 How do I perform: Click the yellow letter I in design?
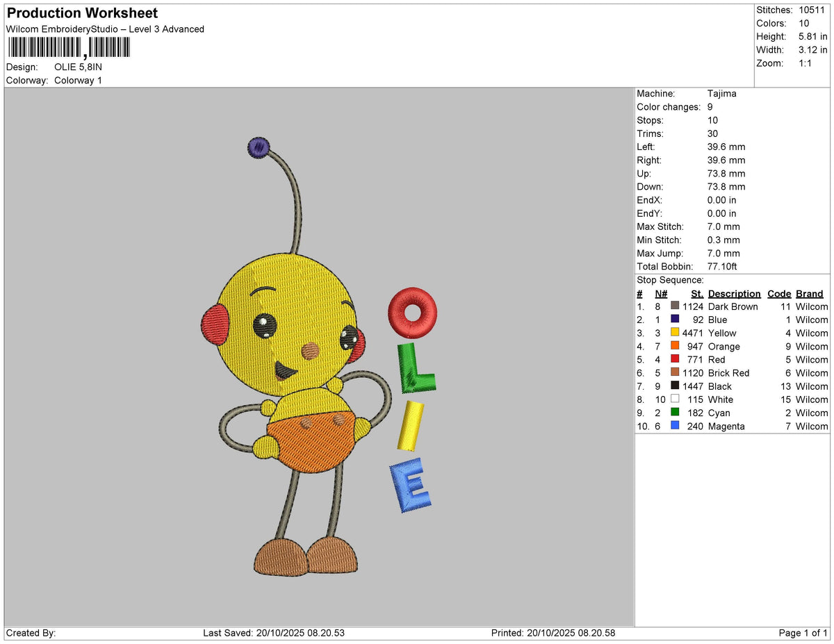click(x=410, y=425)
